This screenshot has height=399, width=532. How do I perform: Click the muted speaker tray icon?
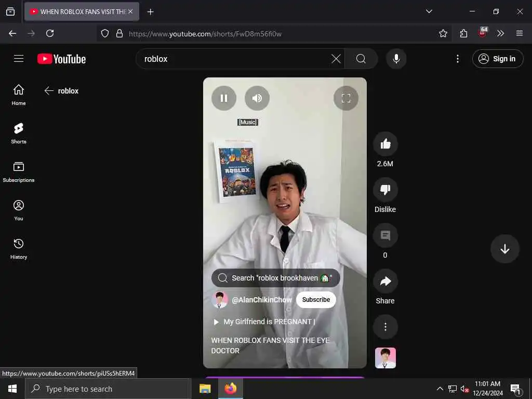tap(464, 389)
